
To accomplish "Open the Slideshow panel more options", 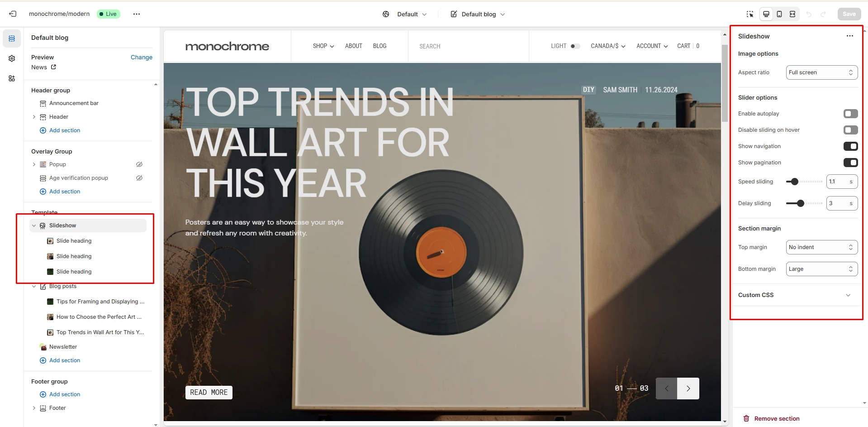I will pos(850,36).
